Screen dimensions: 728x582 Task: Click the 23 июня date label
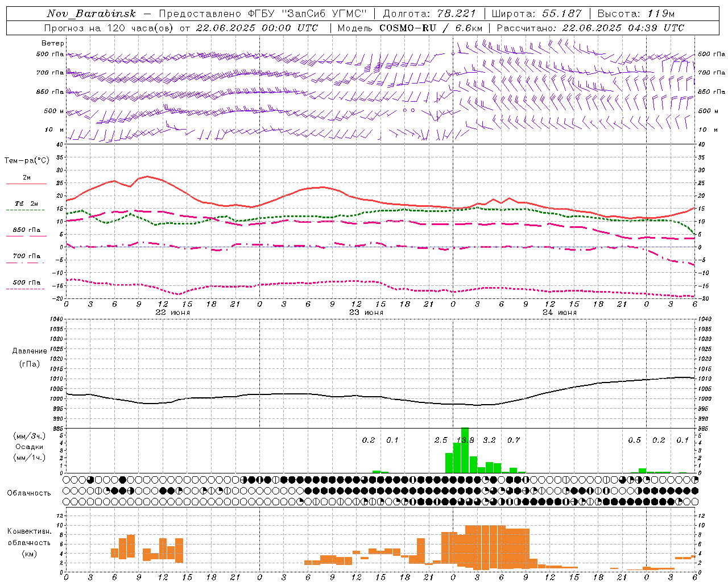[366, 313]
